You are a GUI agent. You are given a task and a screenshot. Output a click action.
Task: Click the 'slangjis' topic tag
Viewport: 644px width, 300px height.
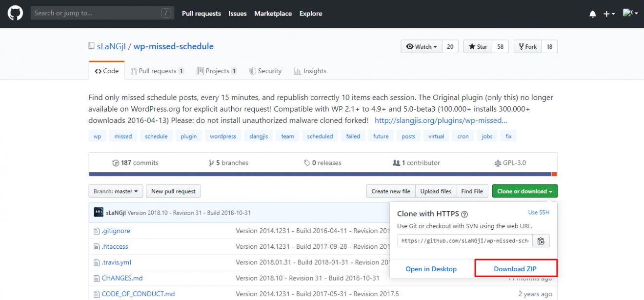tap(259, 136)
